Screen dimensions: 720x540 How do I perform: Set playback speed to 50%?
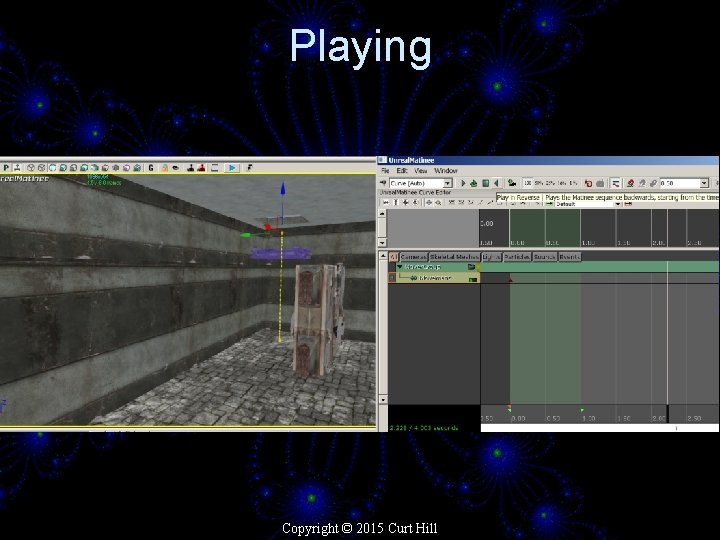tap(539, 183)
